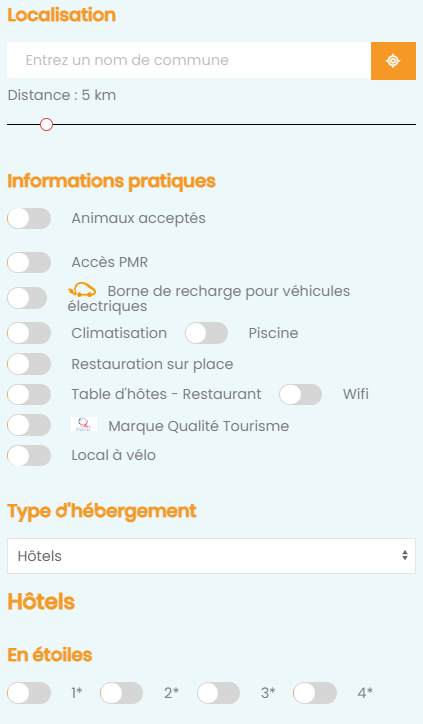Turn on the Wifi toggle
Viewport: 423px width, 724px height.
point(301,394)
